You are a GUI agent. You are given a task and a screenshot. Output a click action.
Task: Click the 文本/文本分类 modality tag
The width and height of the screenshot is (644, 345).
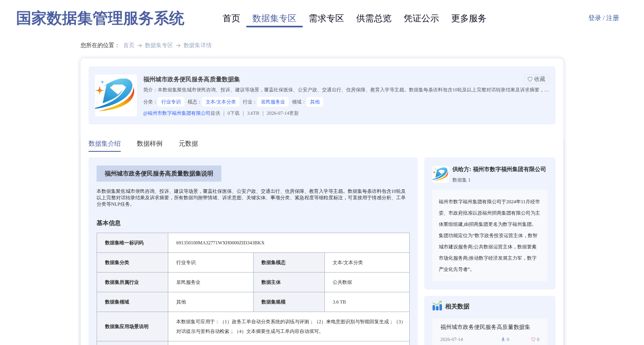[x=221, y=102]
